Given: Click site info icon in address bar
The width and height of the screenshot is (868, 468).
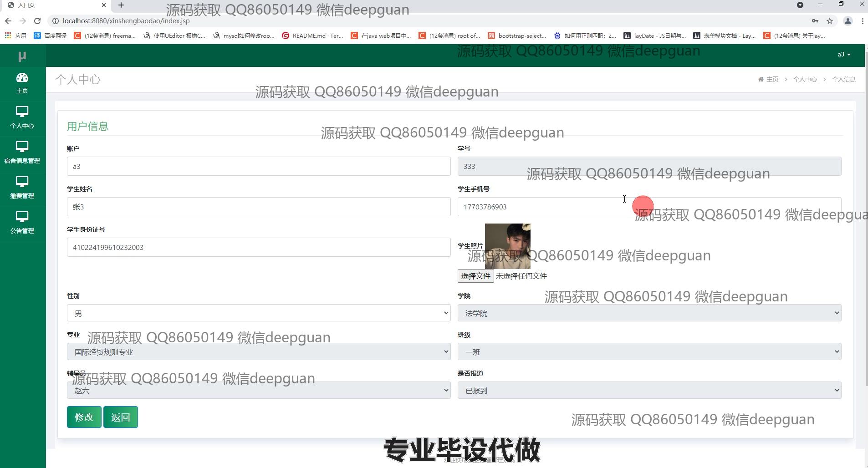Looking at the screenshot, I should point(55,21).
